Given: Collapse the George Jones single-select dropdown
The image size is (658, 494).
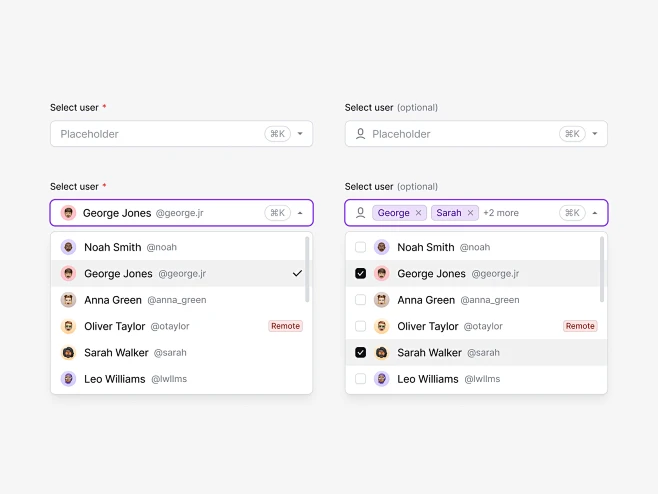Looking at the screenshot, I should tap(300, 213).
